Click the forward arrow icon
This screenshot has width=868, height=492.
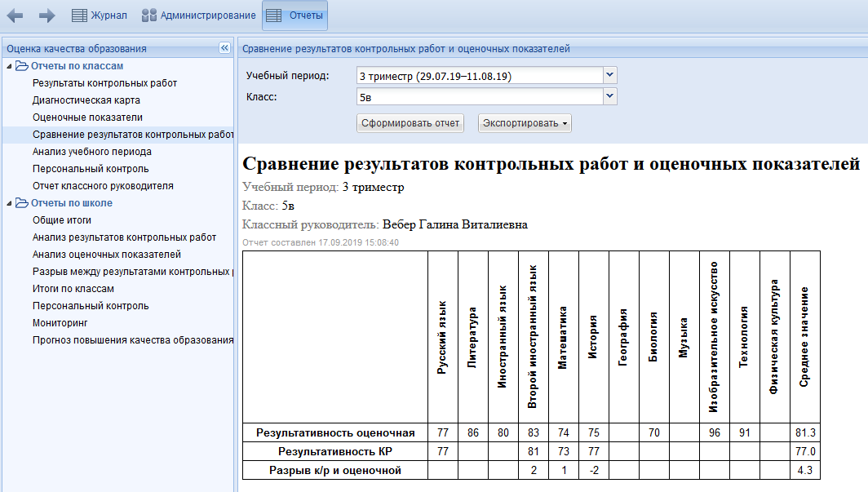point(47,16)
